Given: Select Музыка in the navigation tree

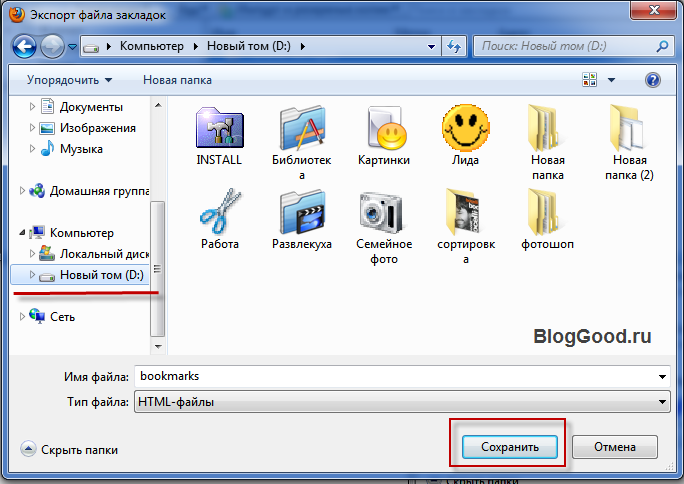Looking at the screenshot, I should tap(81, 149).
